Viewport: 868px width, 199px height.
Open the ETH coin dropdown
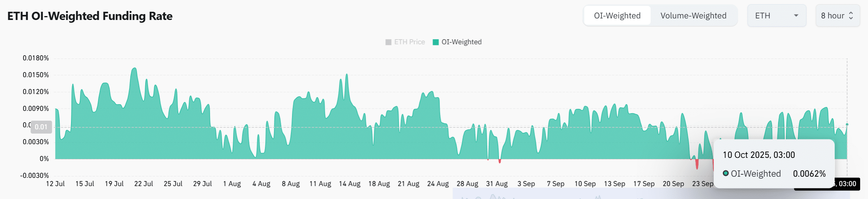coord(776,16)
